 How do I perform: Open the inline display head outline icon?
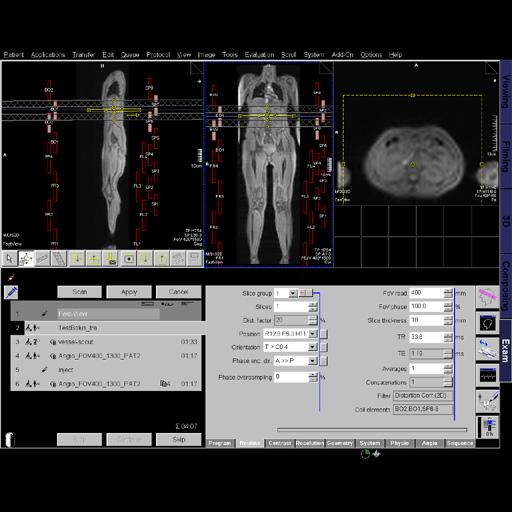487,323
